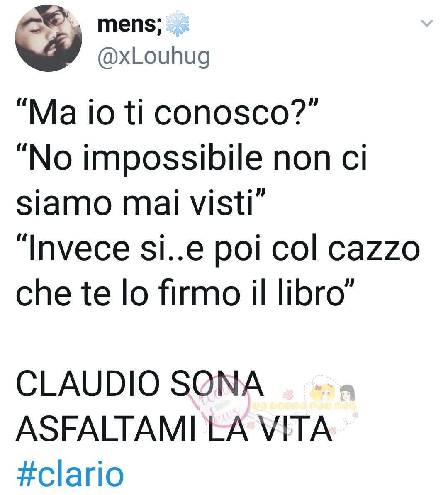Click the paw print above 'le talpe'
This screenshot has width=448, height=495.
287,395
